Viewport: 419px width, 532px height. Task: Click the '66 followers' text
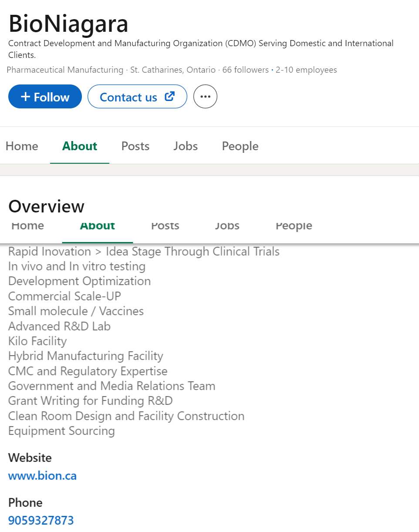[x=246, y=70]
